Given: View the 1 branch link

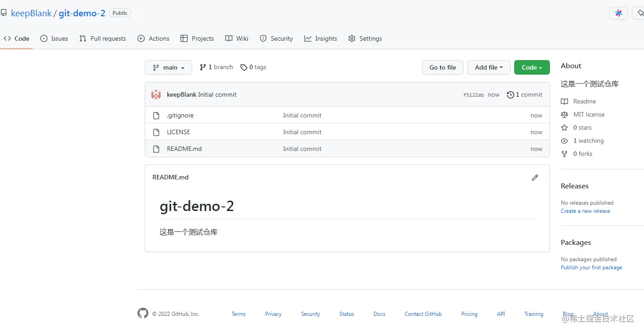Looking at the screenshot, I should pos(216,67).
